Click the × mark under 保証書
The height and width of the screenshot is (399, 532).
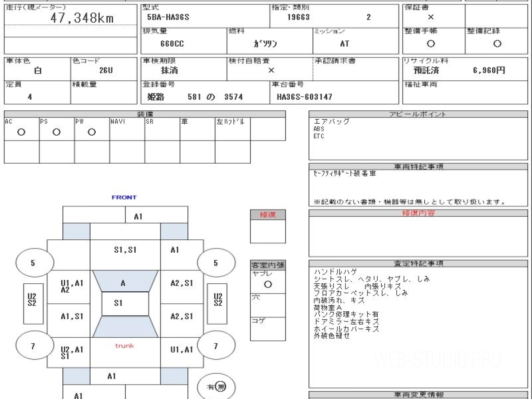[430, 17]
